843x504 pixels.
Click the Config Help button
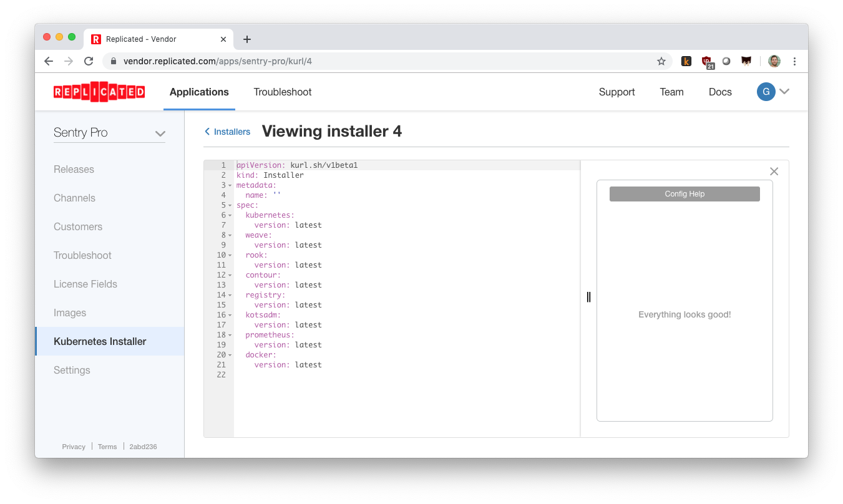[x=685, y=194]
